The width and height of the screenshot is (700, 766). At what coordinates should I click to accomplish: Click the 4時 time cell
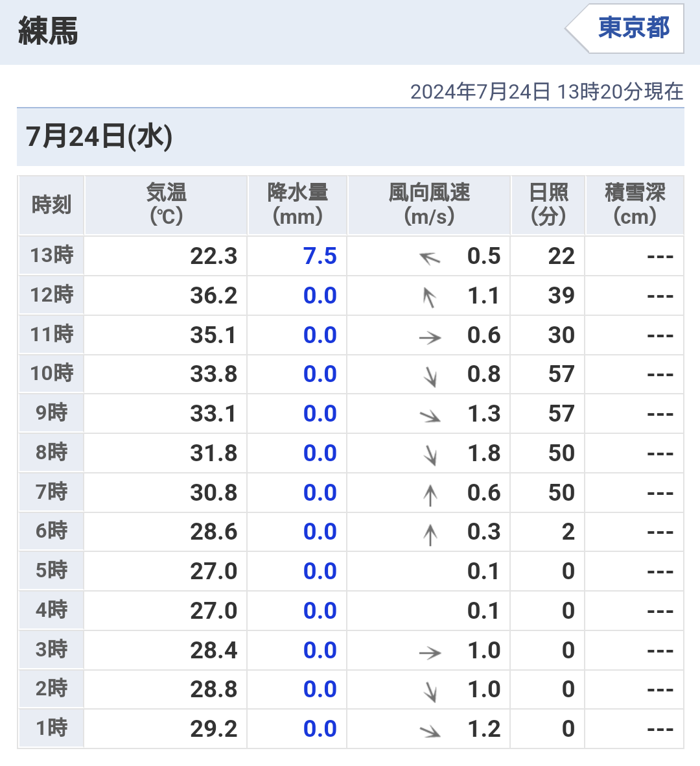51,610
